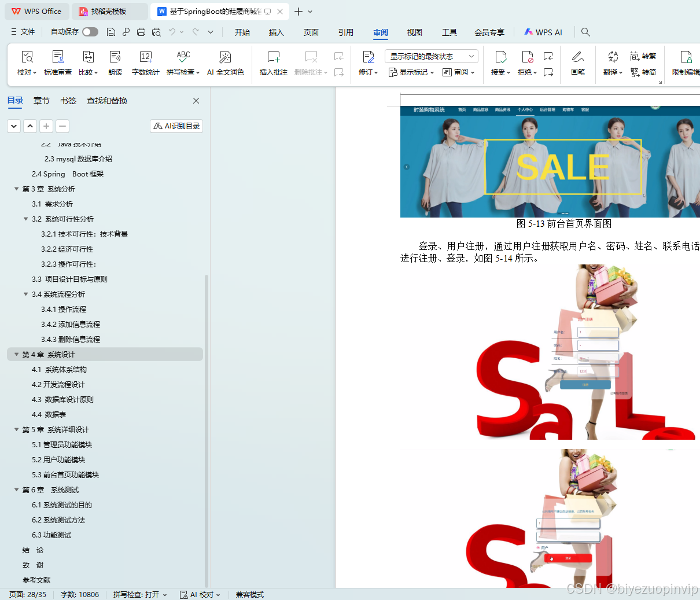Image resolution: width=700 pixels, height=600 pixels.
Task: Switch to the 视图 ribbon tab
Action: [x=414, y=32]
